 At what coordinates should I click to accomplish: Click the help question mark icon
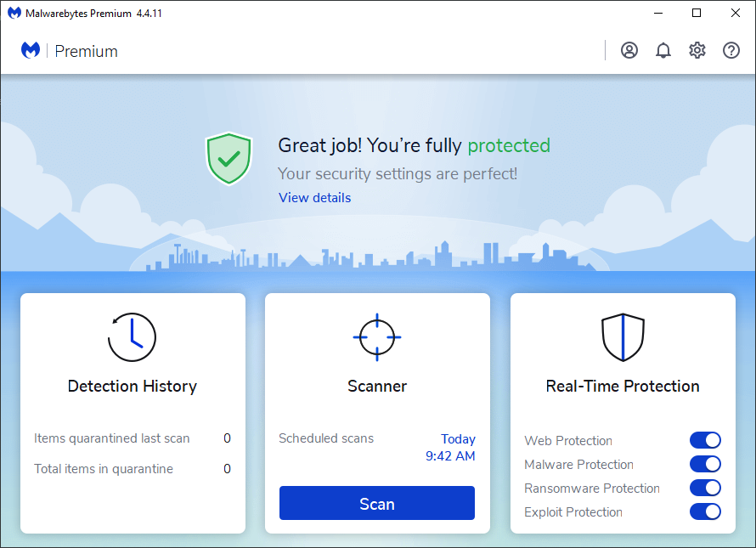coord(731,50)
